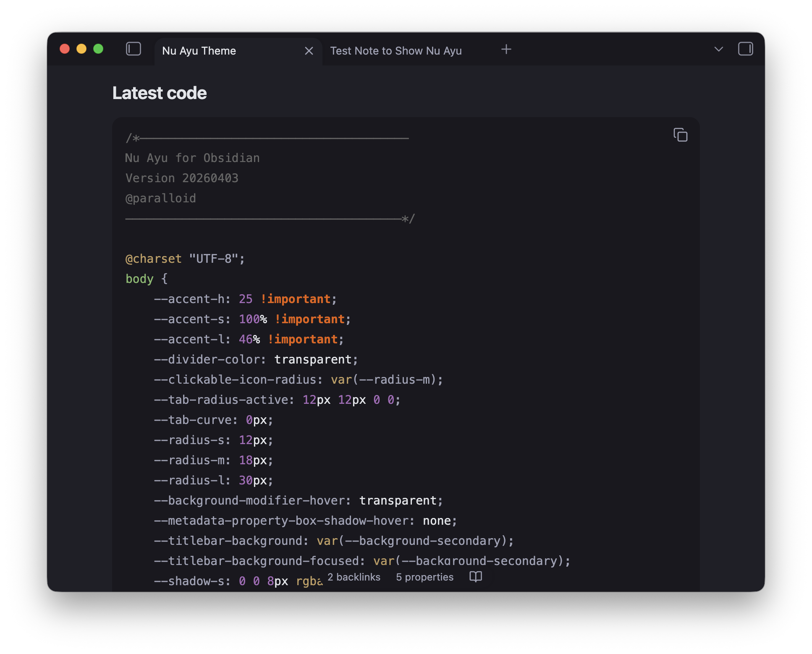Click the 'body {' selector line
This screenshot has height=654, width=812.
(147, 279)
